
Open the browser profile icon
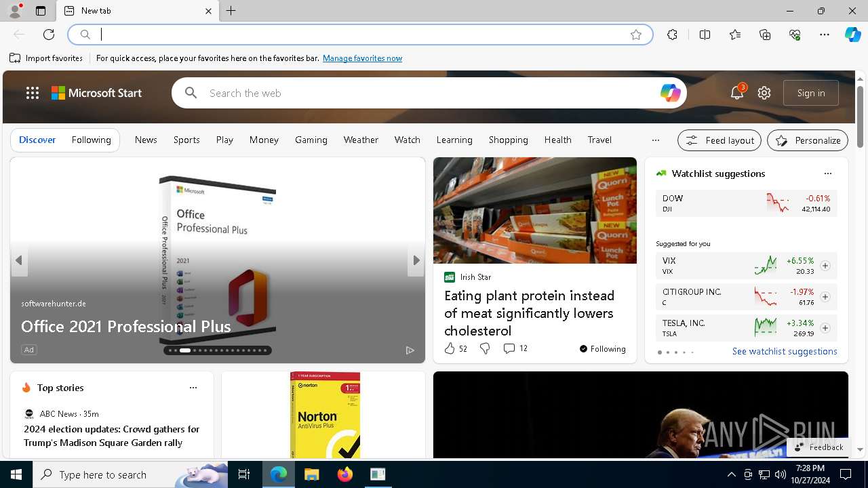click(15, 11)
